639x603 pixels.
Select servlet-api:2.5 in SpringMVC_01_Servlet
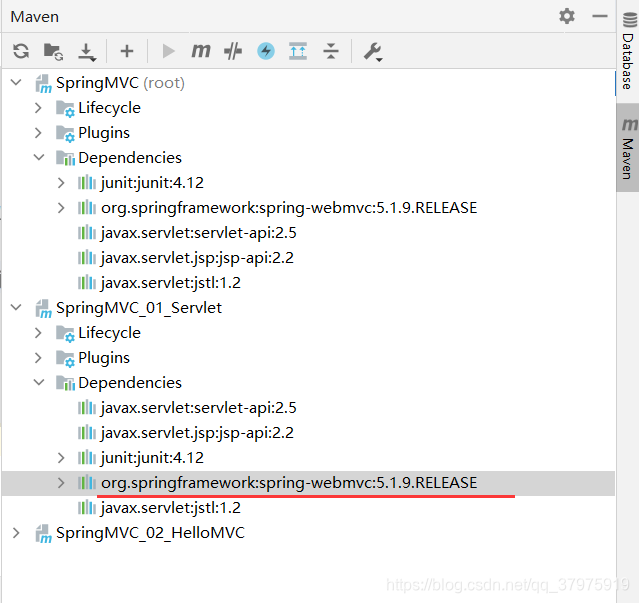click(x=198, y=408)
